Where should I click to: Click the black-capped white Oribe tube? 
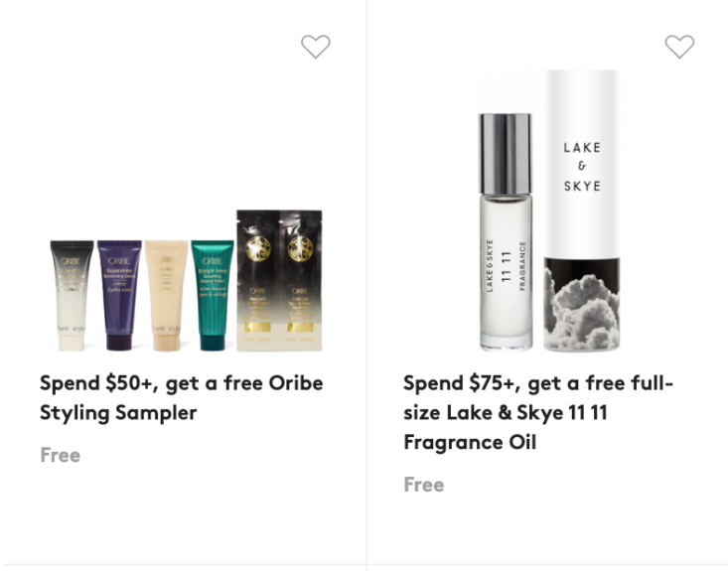72,295
